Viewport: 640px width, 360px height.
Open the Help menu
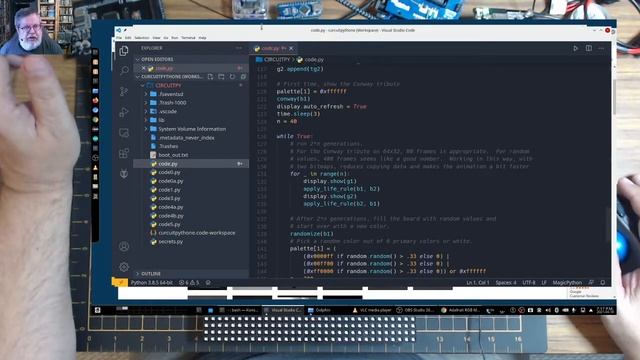pyautogui.click(x=202, y=38)
